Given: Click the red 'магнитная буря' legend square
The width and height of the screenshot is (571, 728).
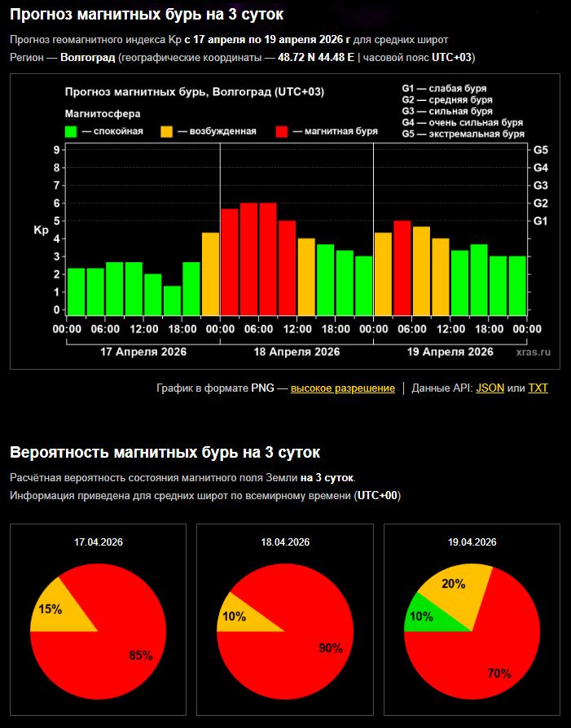Looking at the screenshot, I should (282, 131).
